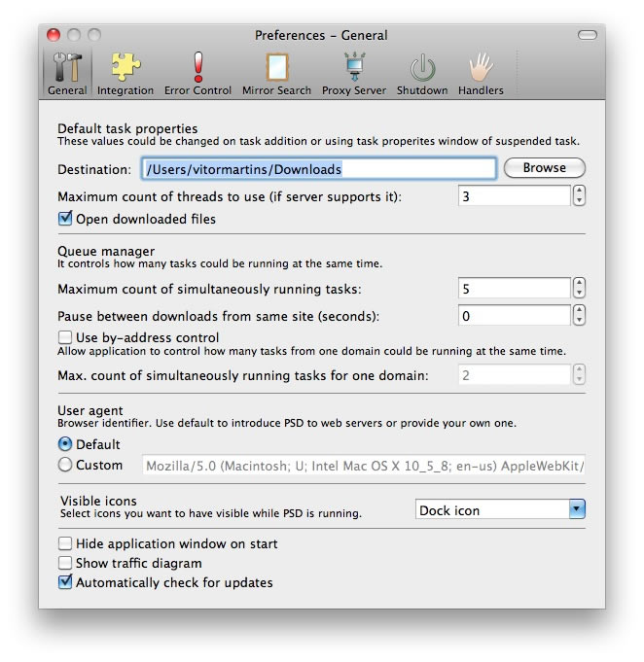Click stepper for maximum thread count
The height and width of the screenshot is (662, 644).
pyautogui.click(x=580, y=196)
